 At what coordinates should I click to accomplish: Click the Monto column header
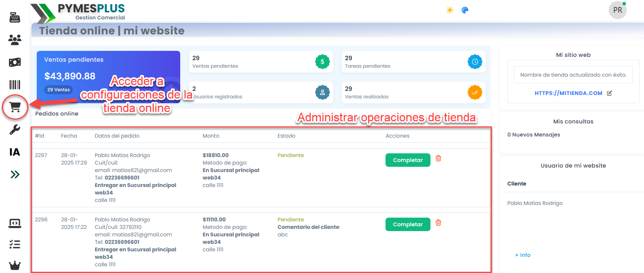(211, 136)
